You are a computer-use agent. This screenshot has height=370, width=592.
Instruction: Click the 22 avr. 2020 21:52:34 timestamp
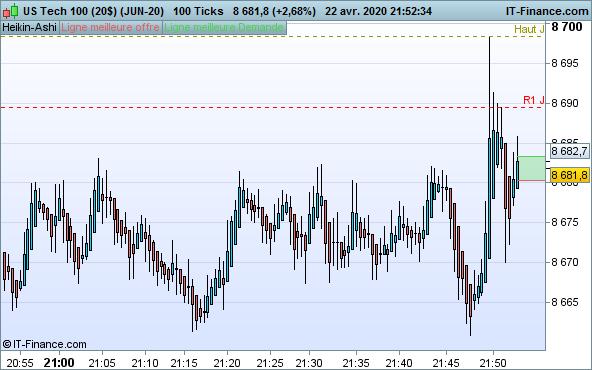pos(378,11)
